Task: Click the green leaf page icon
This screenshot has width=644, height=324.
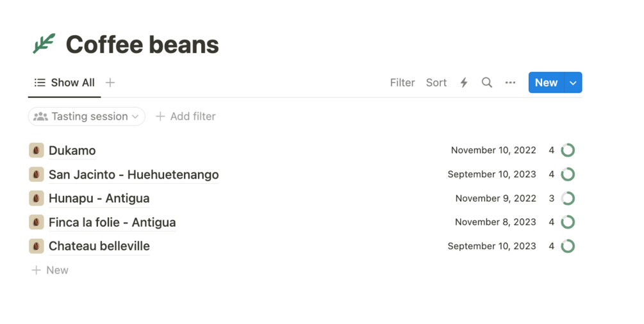Action: click(x=44, y=44)
